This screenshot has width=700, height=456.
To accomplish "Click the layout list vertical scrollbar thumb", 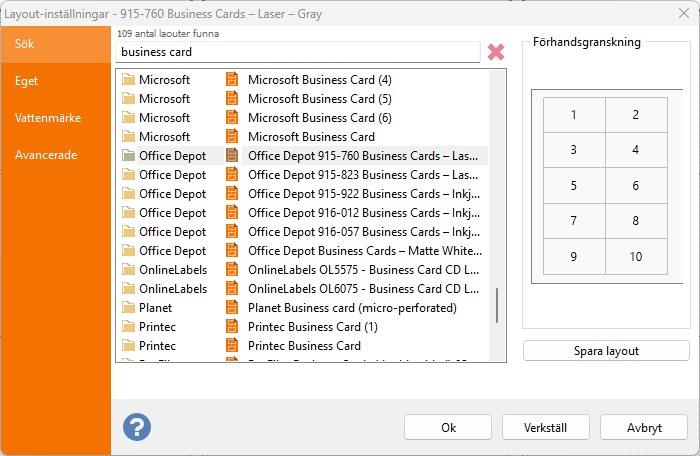I will pos(497,305).
